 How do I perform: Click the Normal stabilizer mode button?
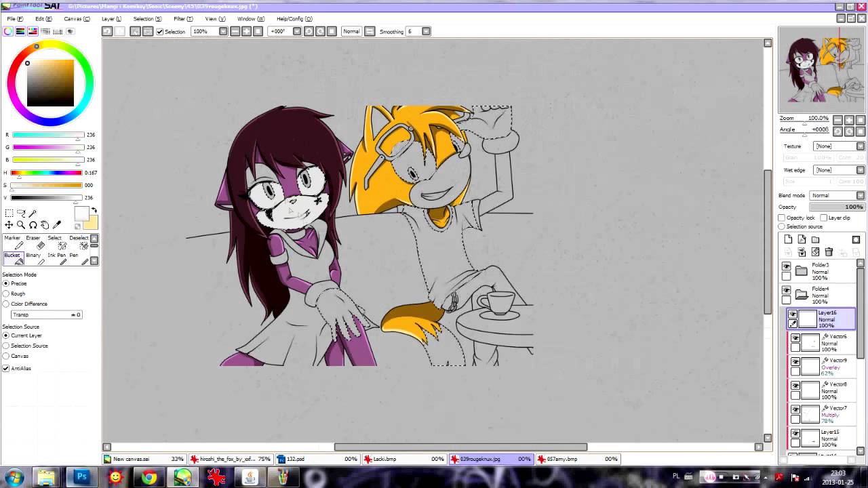click(351, 31)
